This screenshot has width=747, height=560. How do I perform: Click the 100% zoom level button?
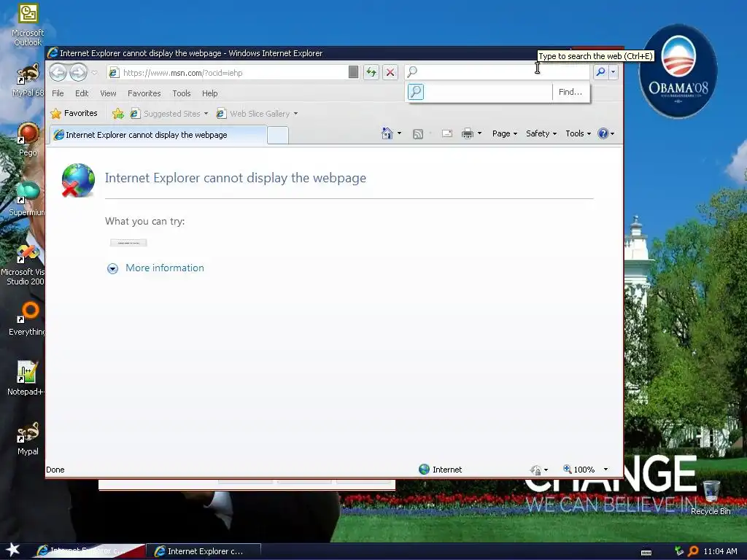tap(578, 470)
